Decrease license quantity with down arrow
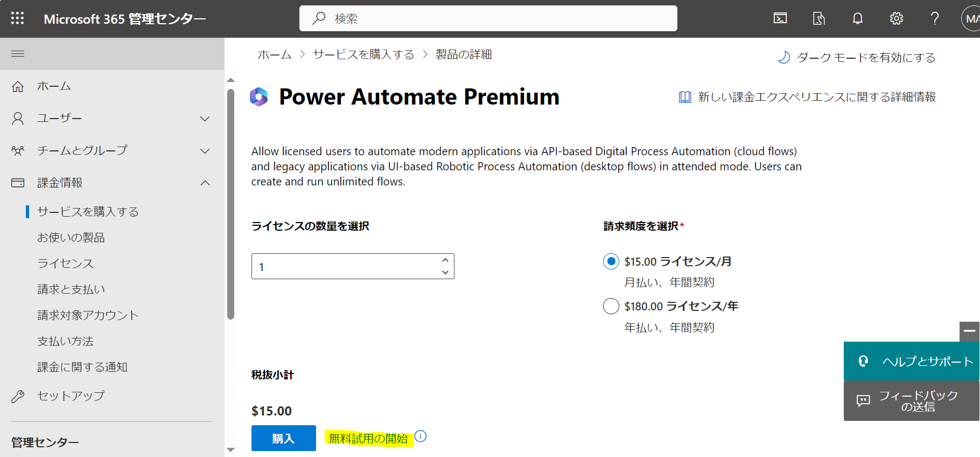This screenshot has height=457, width=980. coord(445,272)
